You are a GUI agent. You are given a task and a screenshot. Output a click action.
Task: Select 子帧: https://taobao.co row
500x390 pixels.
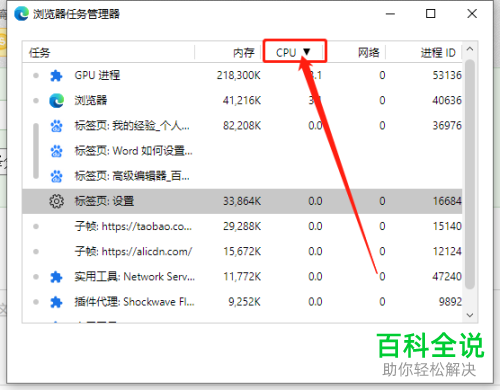[242, 227]
